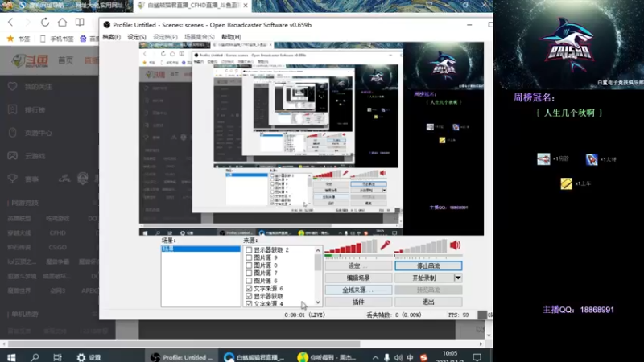Click 停止串流 to stop streaming
The width and height of the screenshot is (644, 362).
point(428,266)
